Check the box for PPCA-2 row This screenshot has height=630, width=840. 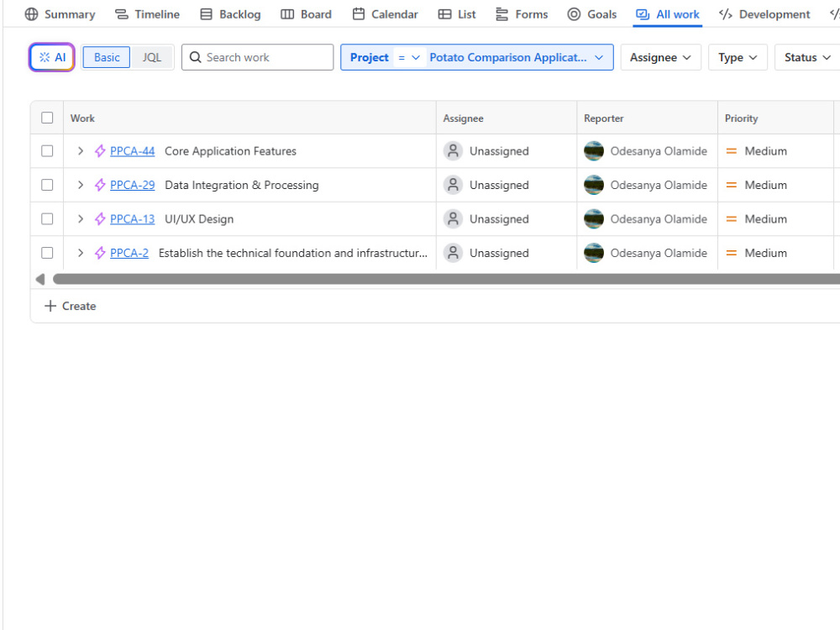pos(47,253)
